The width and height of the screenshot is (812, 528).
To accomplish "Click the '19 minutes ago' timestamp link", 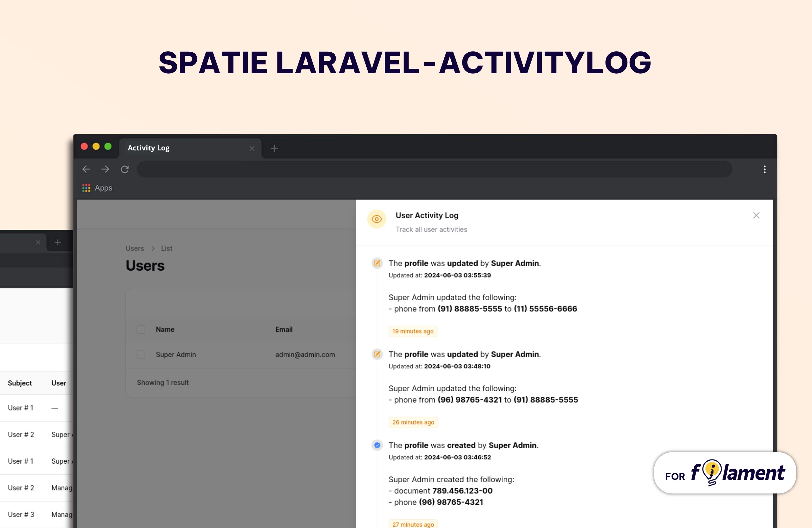I will point(413,330).
